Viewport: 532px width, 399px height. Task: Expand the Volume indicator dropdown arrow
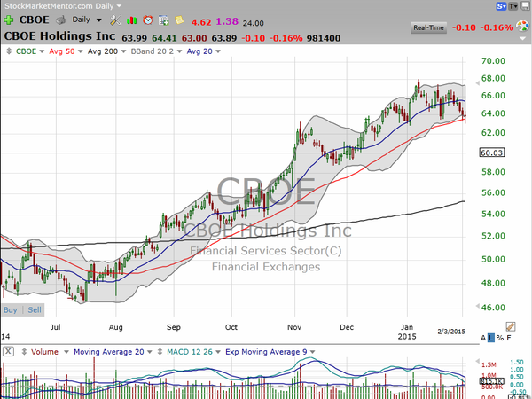tap(66, 352)
